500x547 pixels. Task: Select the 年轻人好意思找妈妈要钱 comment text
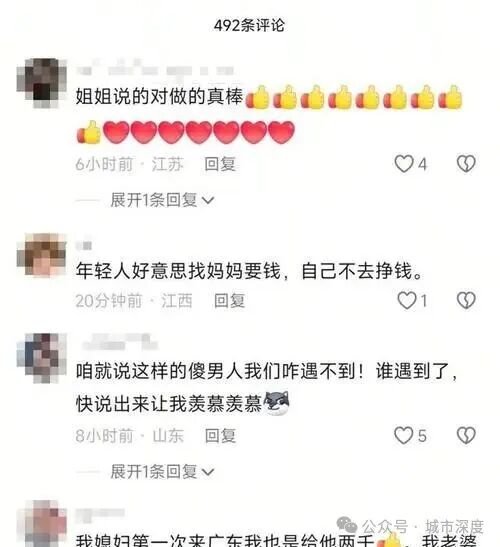249,271
